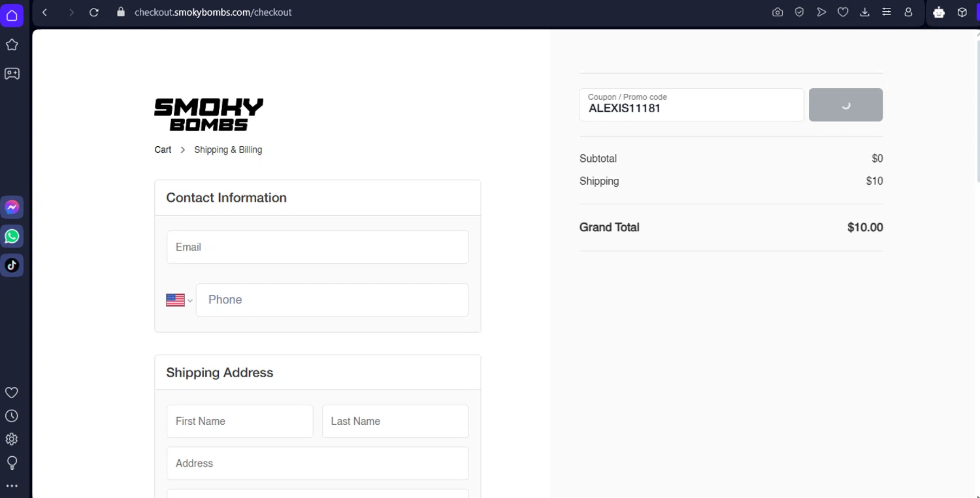
Task: Click the Contact Information heading
Action: pos(226,198)
